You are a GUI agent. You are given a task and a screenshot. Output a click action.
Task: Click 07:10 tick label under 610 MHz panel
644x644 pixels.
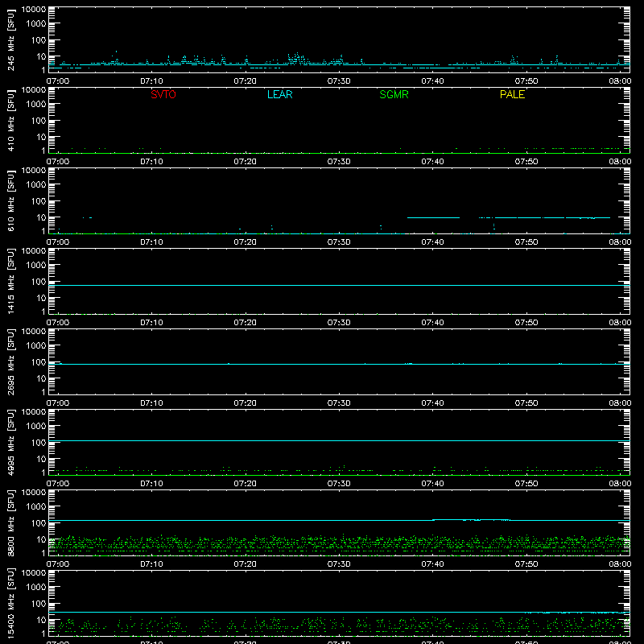[151, 242]
